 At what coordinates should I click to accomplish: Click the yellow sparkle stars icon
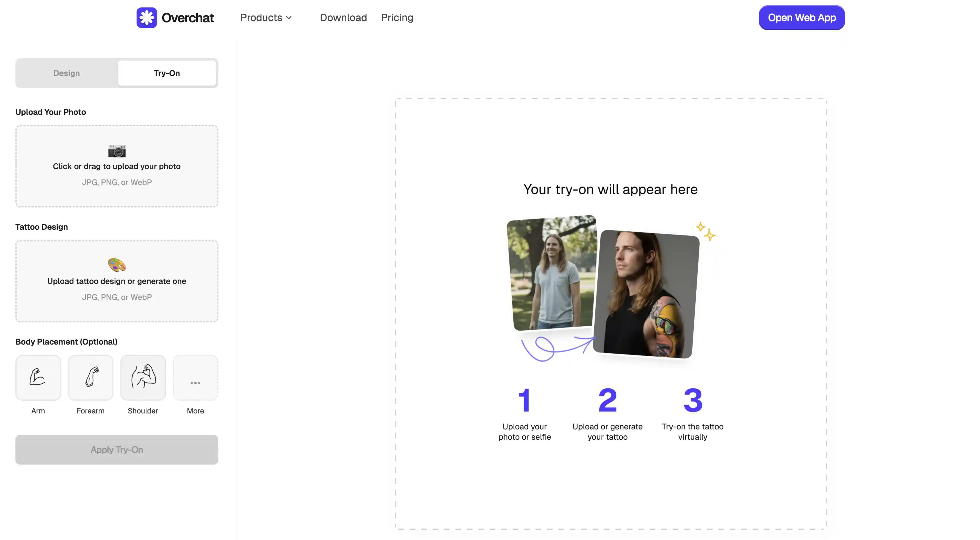(x=706, y=231)
